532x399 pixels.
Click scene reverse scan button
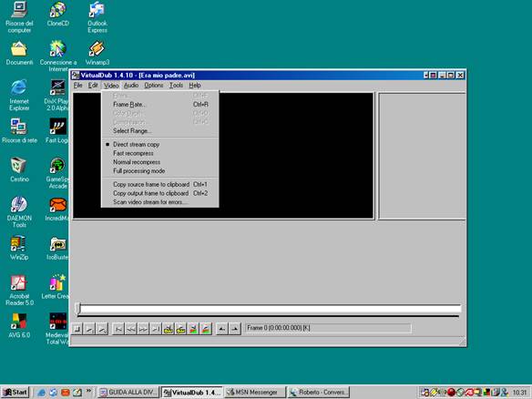(193, 329)
